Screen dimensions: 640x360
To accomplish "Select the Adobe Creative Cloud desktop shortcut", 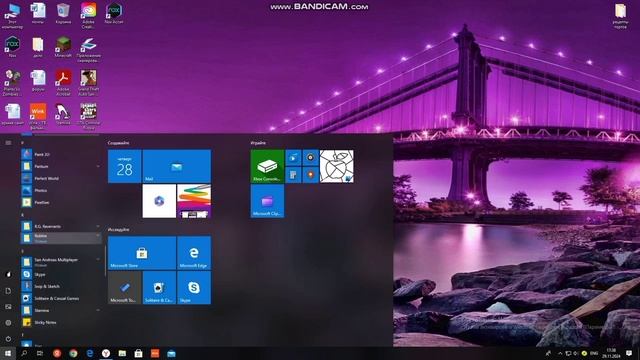I will [x=89, y=16].
